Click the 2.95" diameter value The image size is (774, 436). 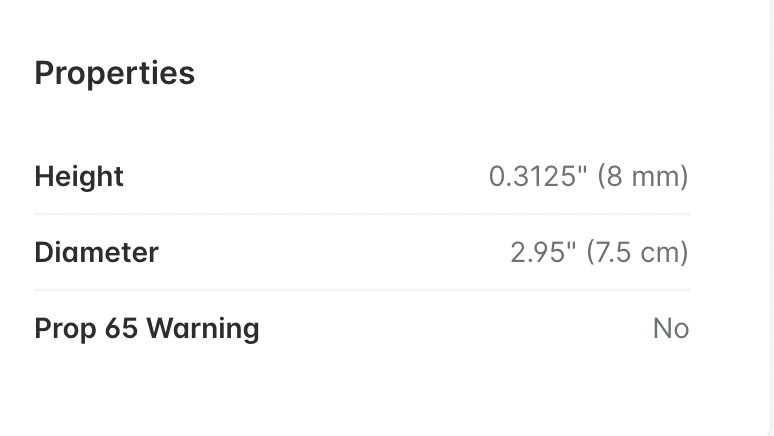pyautogui.click(x=543, y=252)
